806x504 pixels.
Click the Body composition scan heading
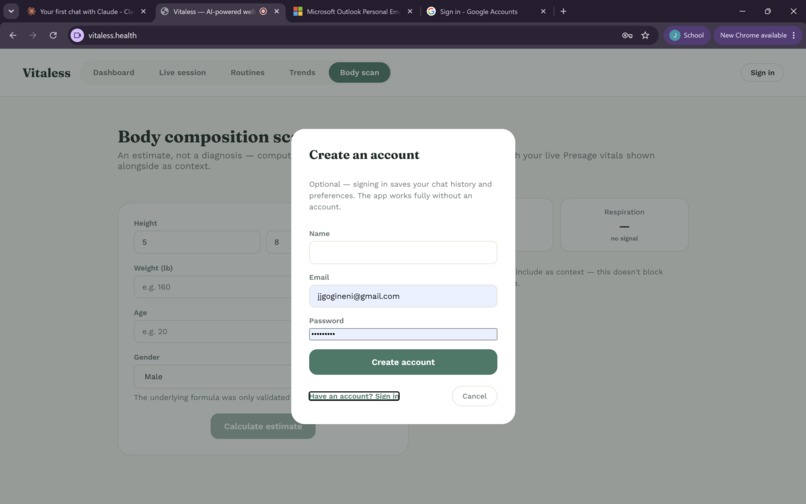pos(205,137)
